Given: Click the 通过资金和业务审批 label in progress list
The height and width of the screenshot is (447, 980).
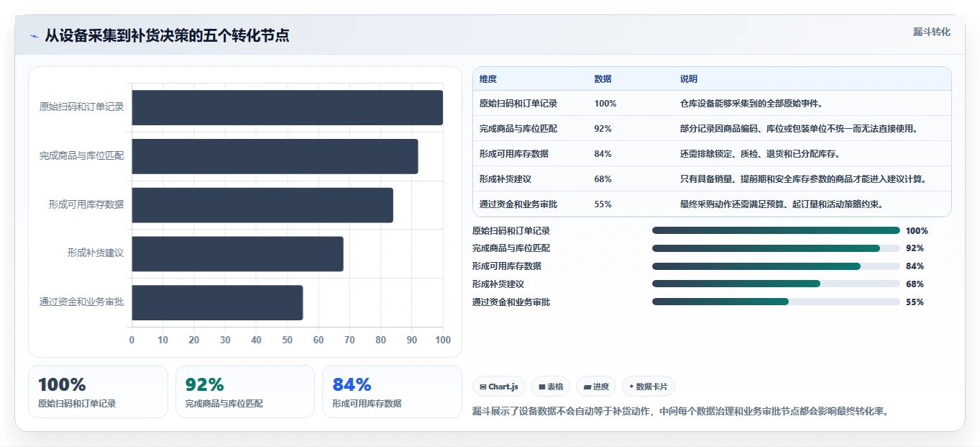Looking at the screenshot, I should point(511,302).
